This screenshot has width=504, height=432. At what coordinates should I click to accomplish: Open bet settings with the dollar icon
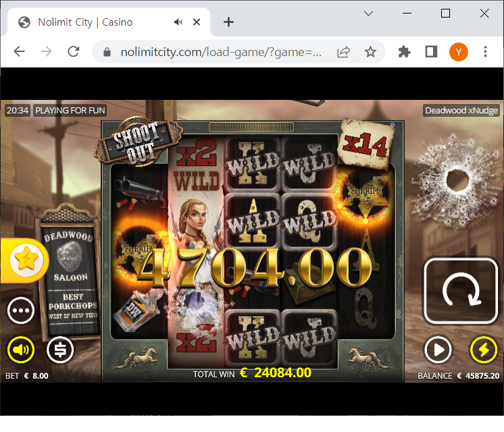(x=60, y=350)
